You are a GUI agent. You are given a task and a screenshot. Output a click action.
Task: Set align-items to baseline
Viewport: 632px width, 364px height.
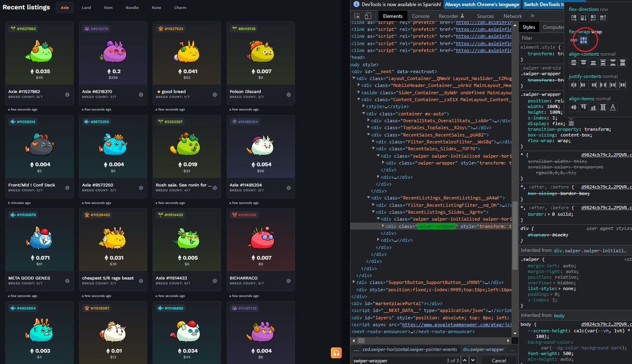[x=612, y=107]
